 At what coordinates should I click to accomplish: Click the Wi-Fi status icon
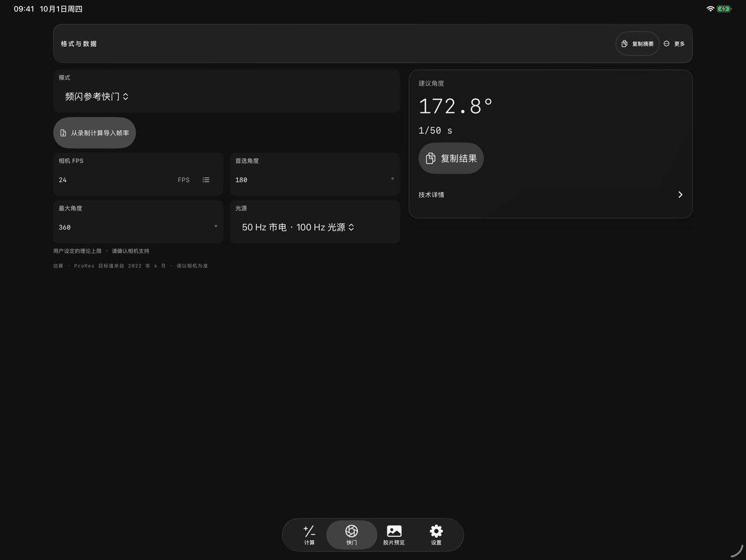710,9
